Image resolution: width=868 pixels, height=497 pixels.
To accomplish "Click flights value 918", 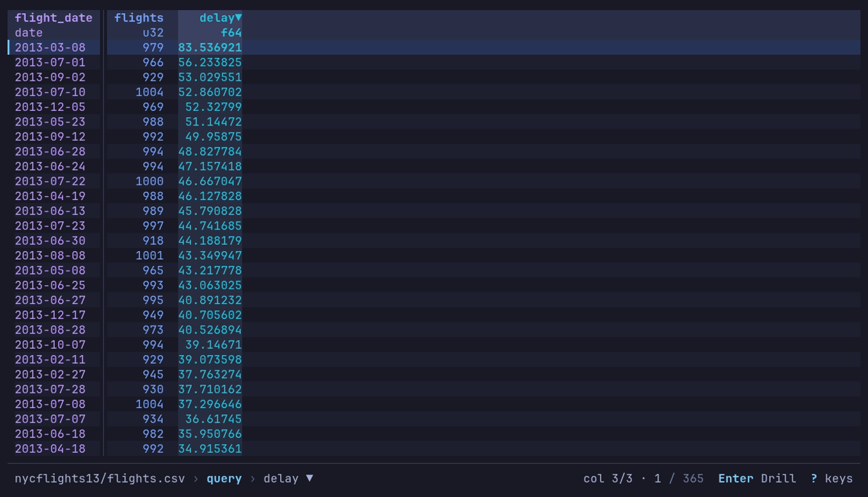I will (153, 241).
